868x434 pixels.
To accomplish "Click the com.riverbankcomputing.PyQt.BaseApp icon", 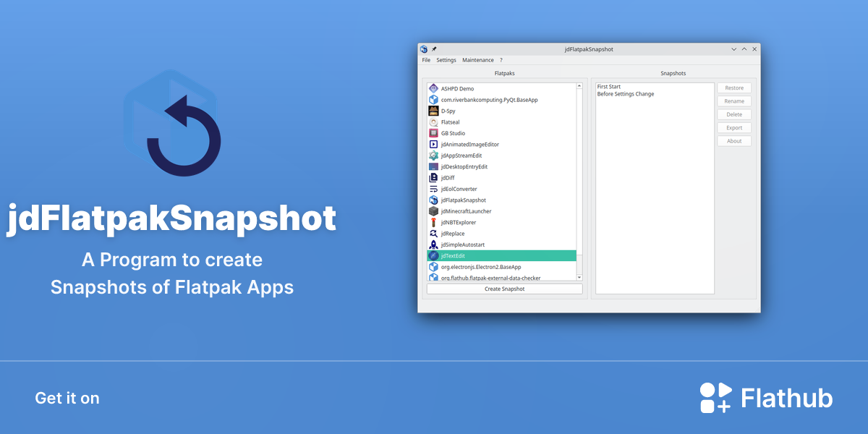I will click(x=433, y=100).
